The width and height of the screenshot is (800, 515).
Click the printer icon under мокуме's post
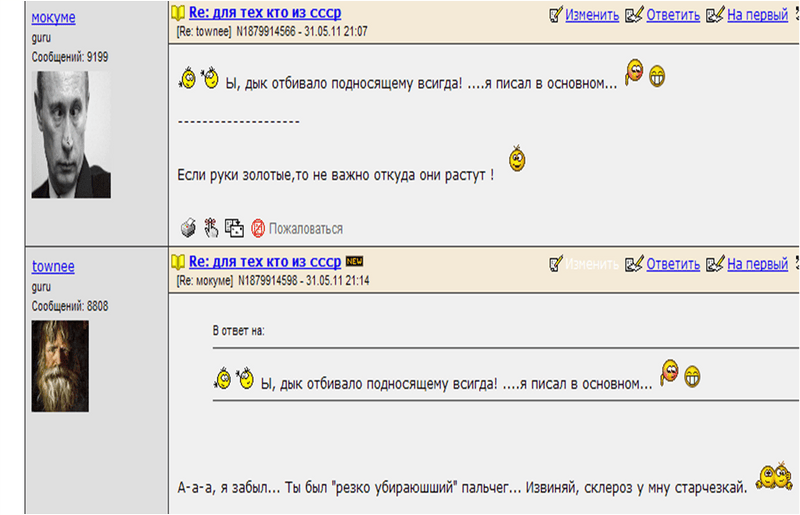188,228
